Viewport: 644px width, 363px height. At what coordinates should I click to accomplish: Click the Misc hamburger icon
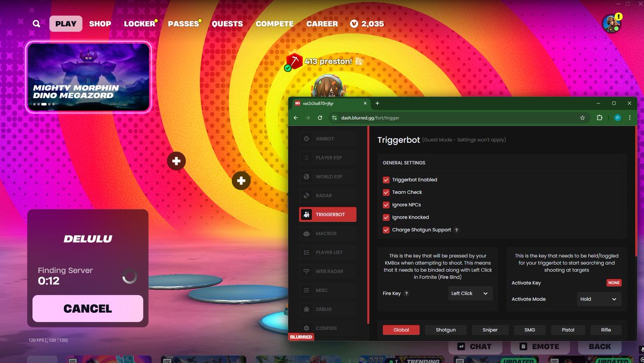(x=306, y=290)
